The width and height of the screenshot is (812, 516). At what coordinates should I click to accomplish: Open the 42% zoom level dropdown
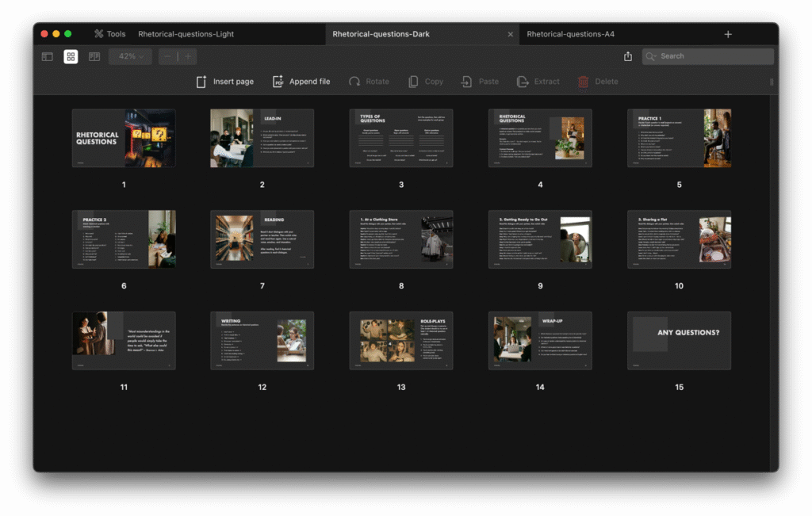click(x=131, y=56)
